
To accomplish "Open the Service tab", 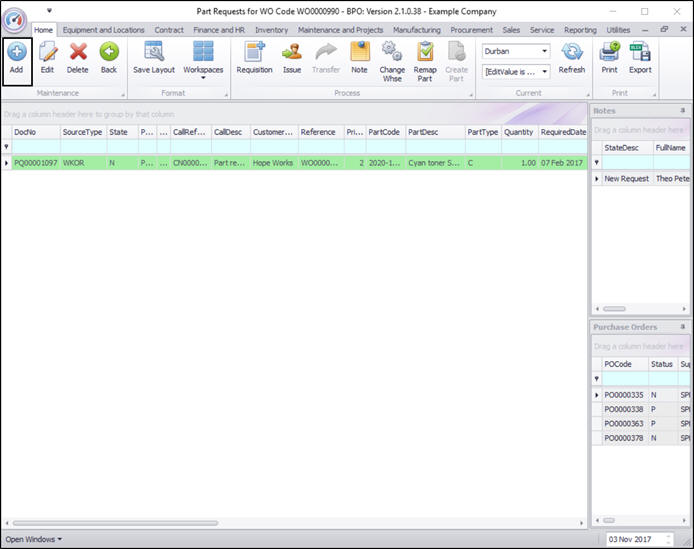I will pos(542,30).
